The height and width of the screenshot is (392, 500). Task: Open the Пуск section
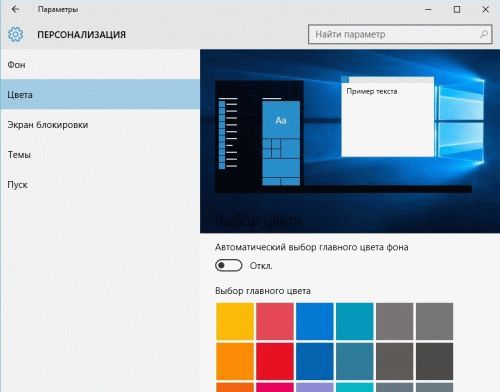point(100,184)
